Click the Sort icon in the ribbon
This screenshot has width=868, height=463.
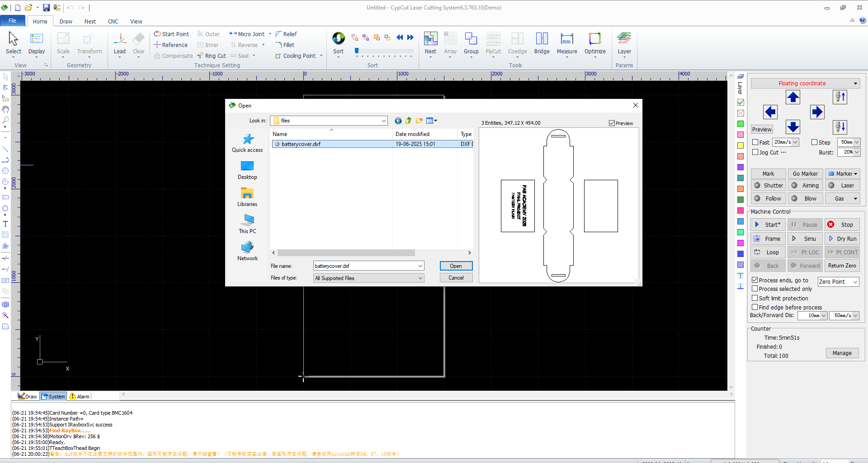(339, 43)
